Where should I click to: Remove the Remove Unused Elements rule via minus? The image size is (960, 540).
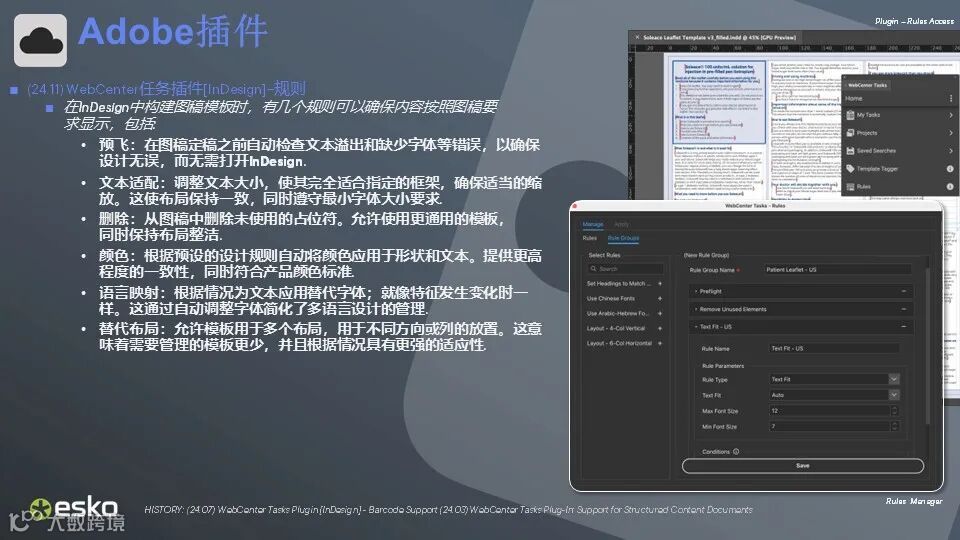pyautogui.click(x=904, y=309)
